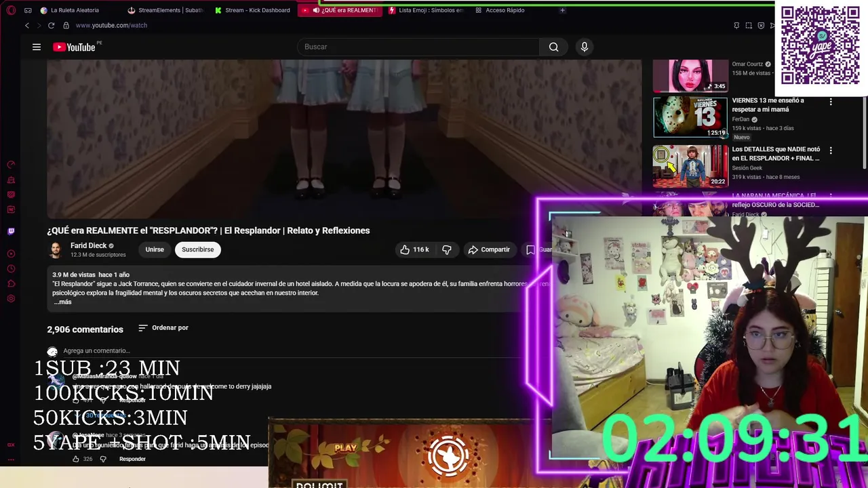868x488 pixels.
Task: Open the GX Corner gamepad icon
Action: pyautogui.click(x=28, y=10)
